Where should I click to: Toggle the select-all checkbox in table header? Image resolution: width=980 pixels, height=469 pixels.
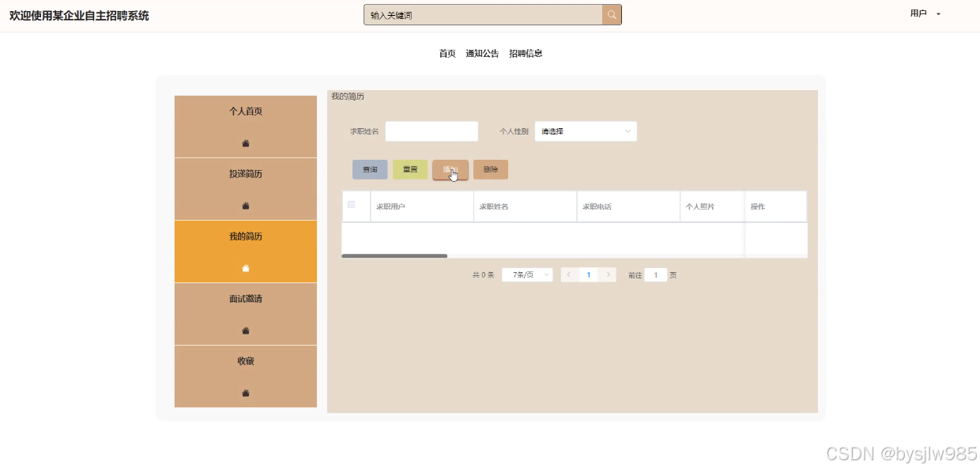pos(352,205)
